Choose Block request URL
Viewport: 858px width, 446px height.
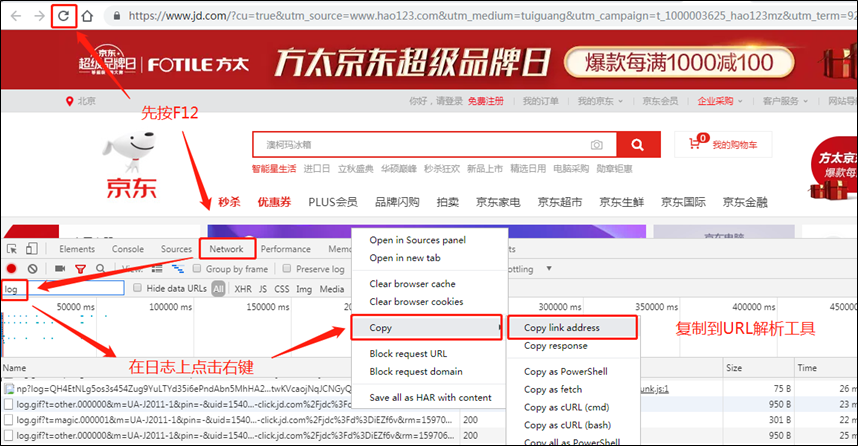click(x=408, y=354)
